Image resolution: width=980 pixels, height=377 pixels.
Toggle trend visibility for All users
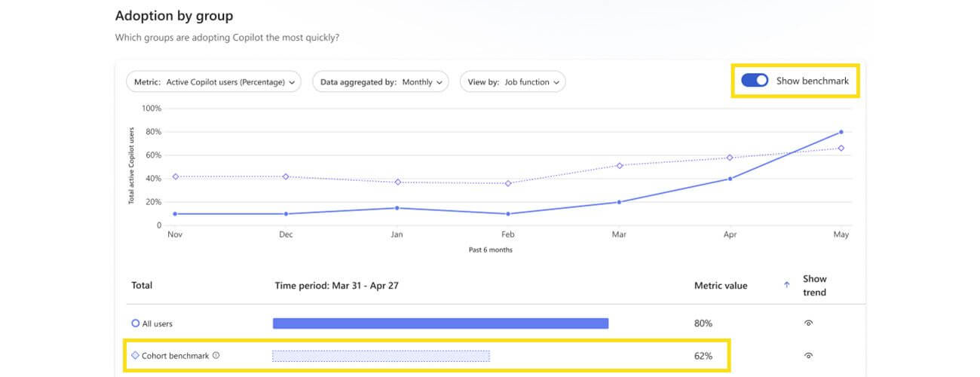tap(808, 323)
